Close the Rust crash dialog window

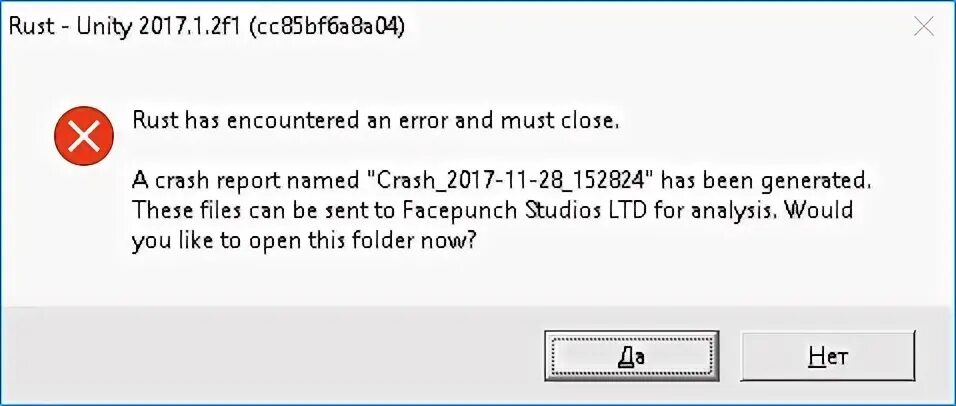point(926,27)
